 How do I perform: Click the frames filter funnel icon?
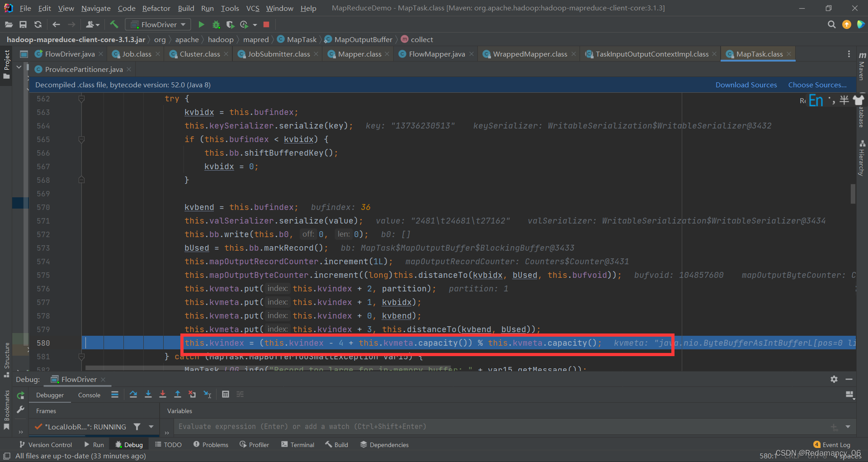coord(137,427)
